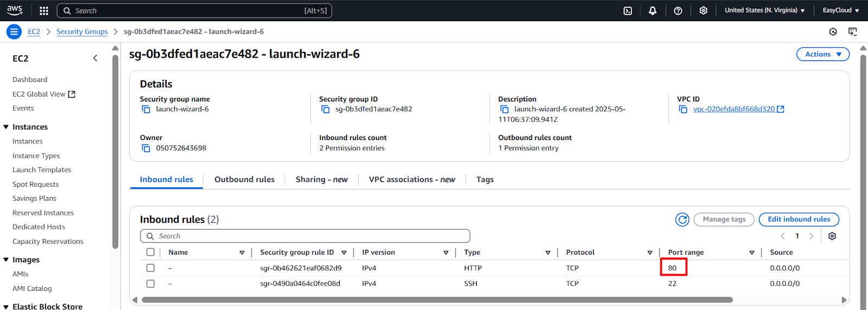This screenshot has height=310, width=868.
Task: Open Capacity Reservations in sidebar
Action: [48, 242]
